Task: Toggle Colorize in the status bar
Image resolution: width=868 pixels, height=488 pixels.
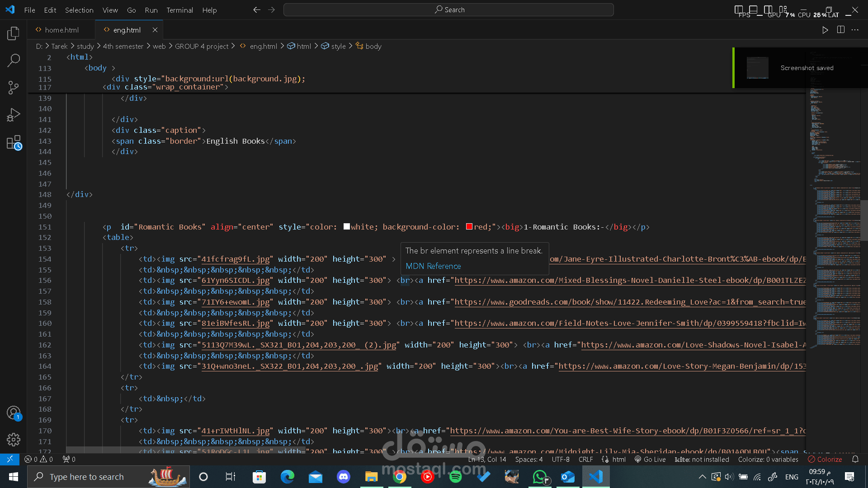Action: pos(825,459)
